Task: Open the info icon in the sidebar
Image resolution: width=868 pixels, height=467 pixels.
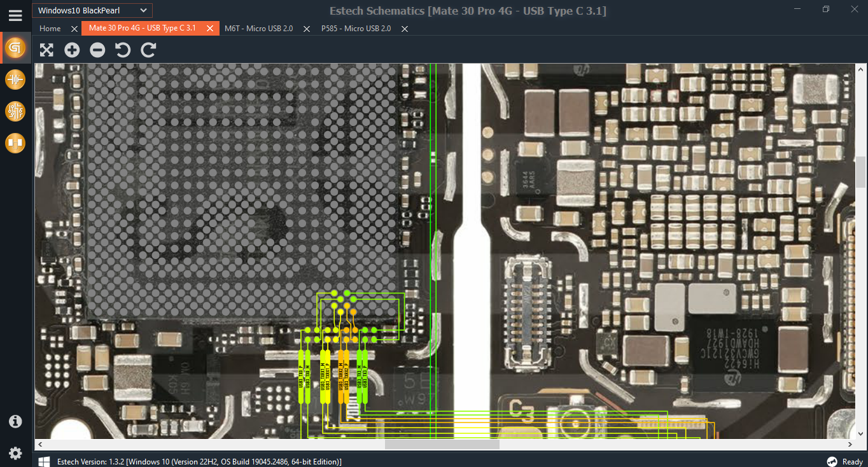Action: click(x=15, y=421)
